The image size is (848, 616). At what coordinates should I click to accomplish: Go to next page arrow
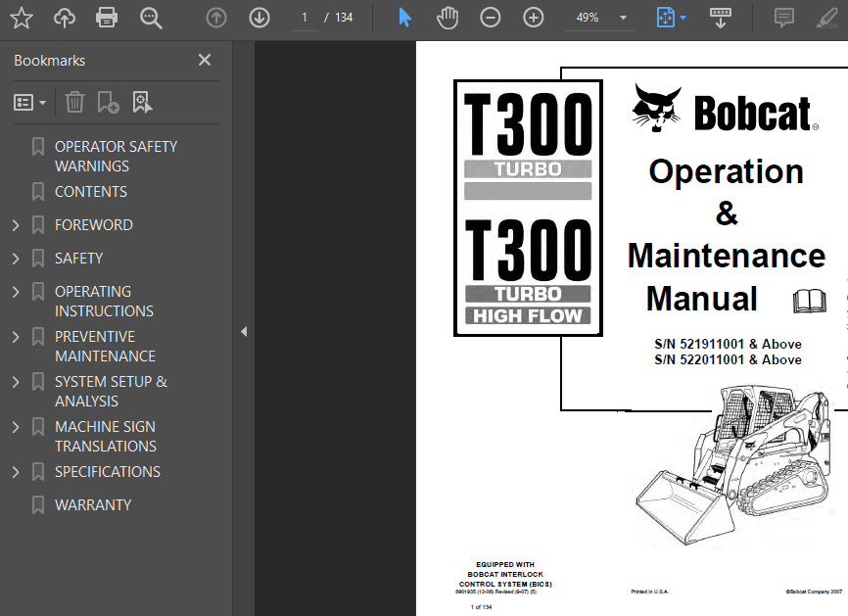pyautogui.click(x=259, y=18)
